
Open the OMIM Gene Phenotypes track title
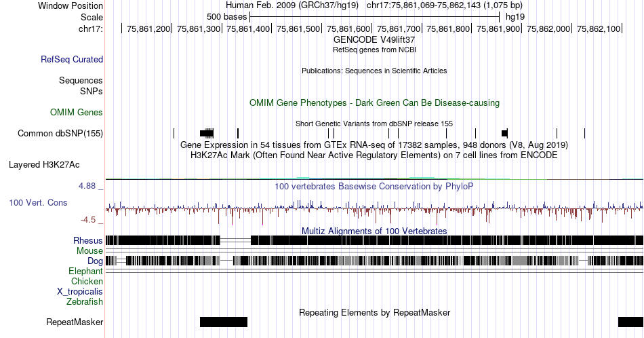tap(374, 102)
